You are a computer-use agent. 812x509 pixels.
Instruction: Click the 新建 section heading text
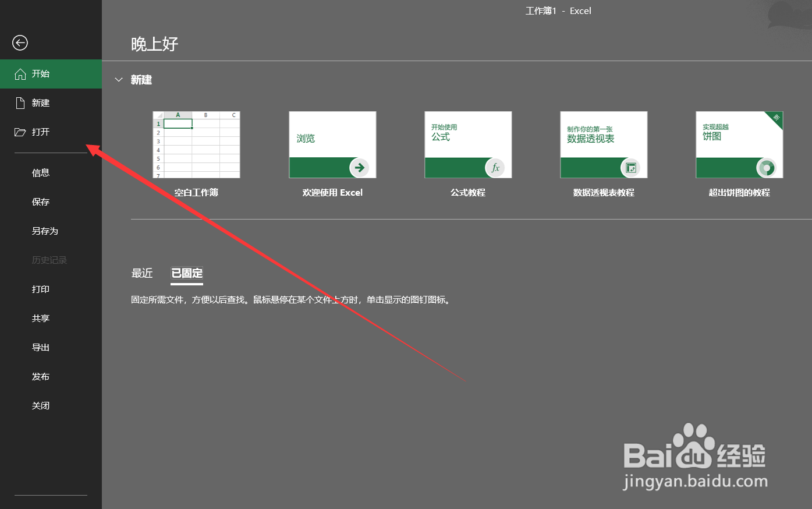point(141,80)
